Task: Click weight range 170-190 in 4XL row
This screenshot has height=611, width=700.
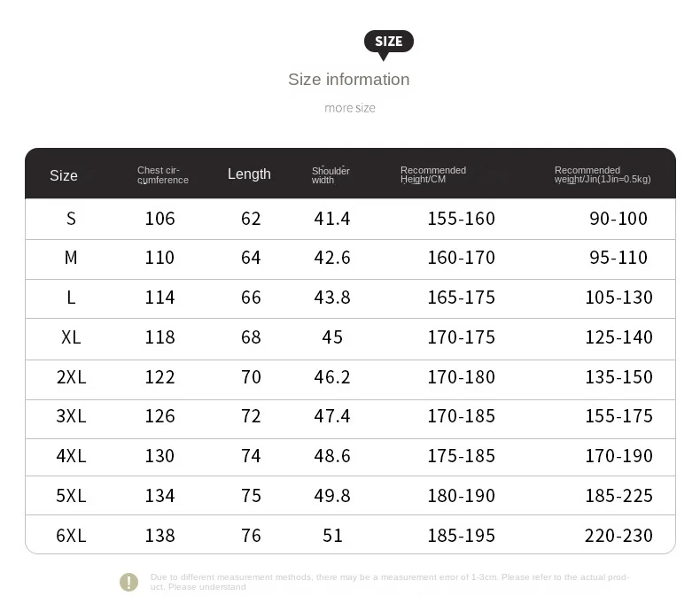Action: tap(618, 456)
